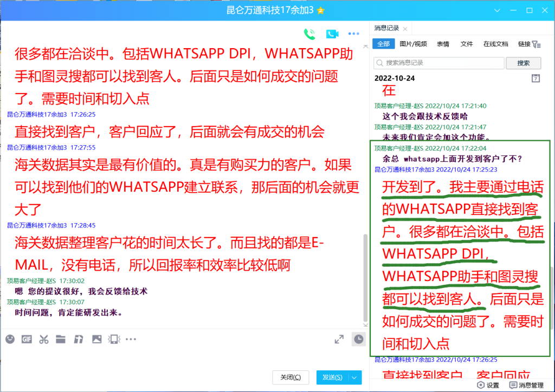Click the 发送(S) send button
Image resolution: width=555 pixels, height=392 pixels.
point(332,377)
